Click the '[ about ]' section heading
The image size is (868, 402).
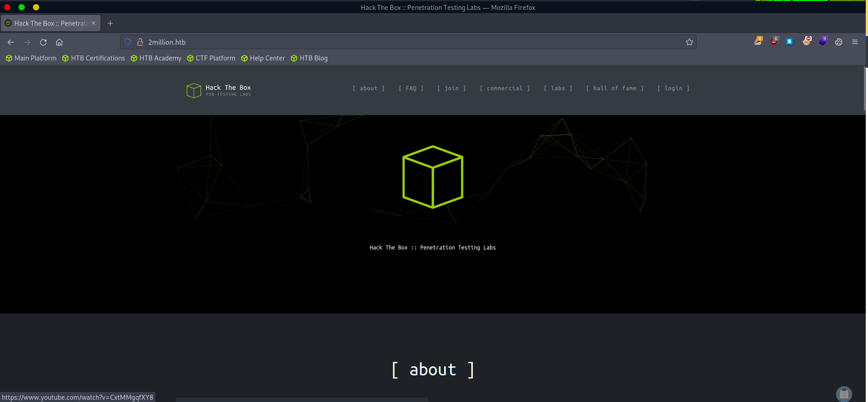click(x=433, y=370)
